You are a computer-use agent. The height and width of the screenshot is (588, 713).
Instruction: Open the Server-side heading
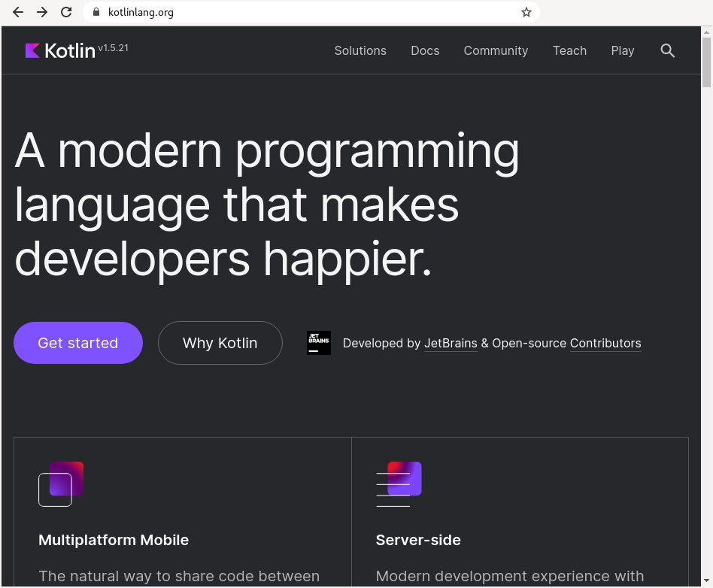[418, 540]
